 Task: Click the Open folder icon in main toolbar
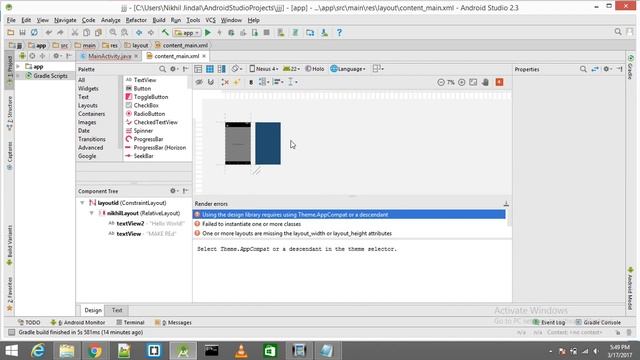11,33
